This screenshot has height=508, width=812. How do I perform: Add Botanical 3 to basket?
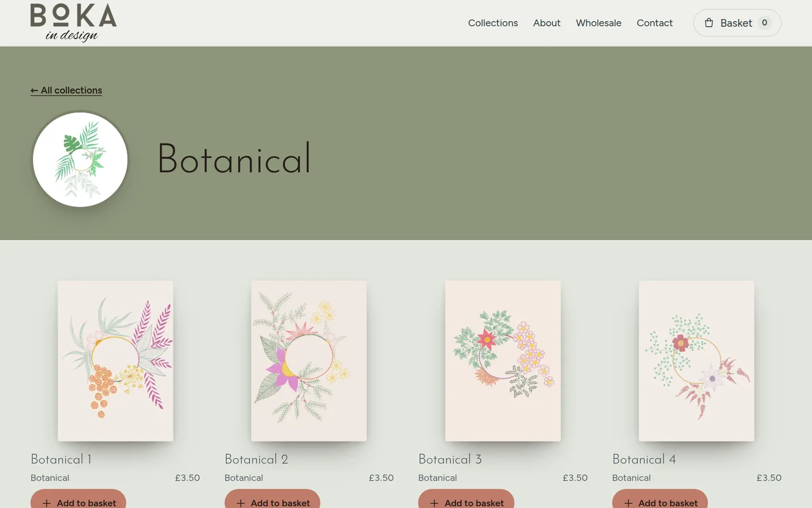click(466, 499)
